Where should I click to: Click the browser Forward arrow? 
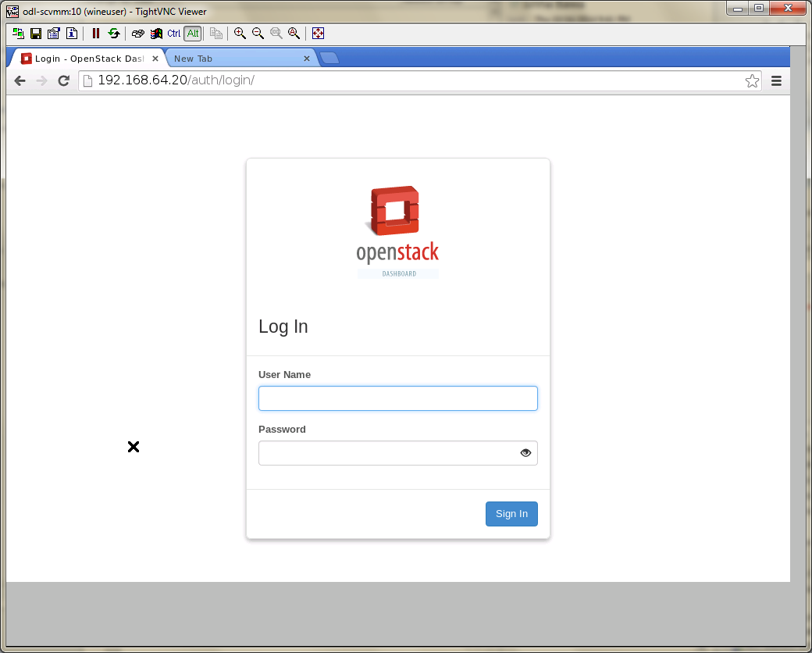[42, 81]
